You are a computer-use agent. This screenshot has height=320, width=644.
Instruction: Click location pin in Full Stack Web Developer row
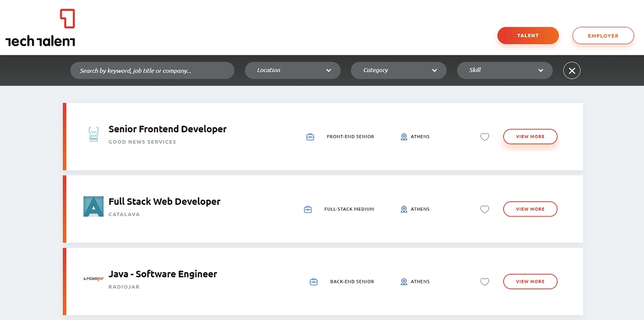(404, 209)
